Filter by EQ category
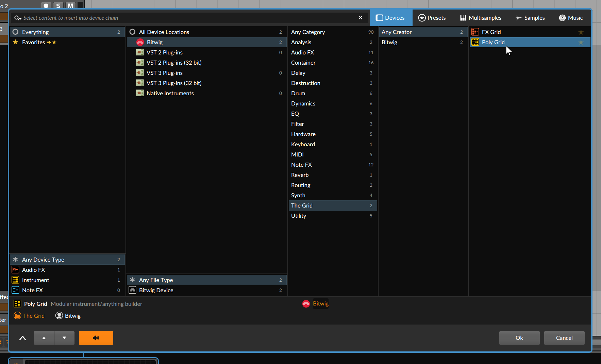 click(333, 114)
